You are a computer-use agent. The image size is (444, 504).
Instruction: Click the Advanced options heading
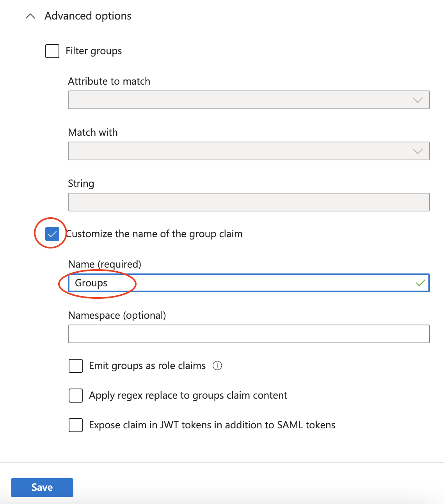point(88,16)
